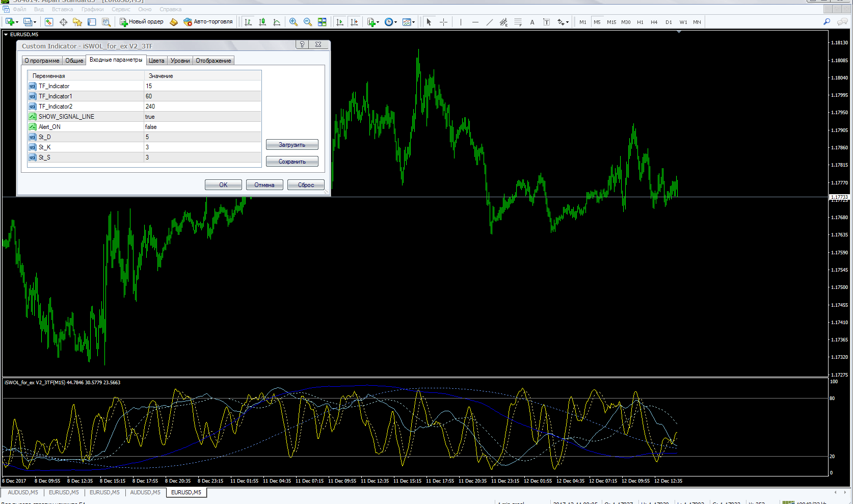Edit the TF_Indicator2 value 240
The height and width of the screenshot is (504, 853).
click(x=203, y=107)
